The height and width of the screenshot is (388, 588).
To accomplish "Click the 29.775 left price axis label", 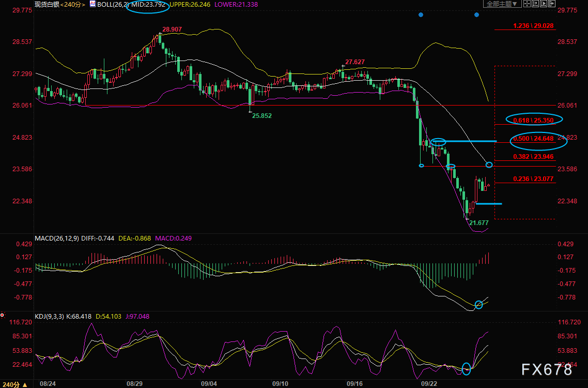I will [x=22, y=10].
